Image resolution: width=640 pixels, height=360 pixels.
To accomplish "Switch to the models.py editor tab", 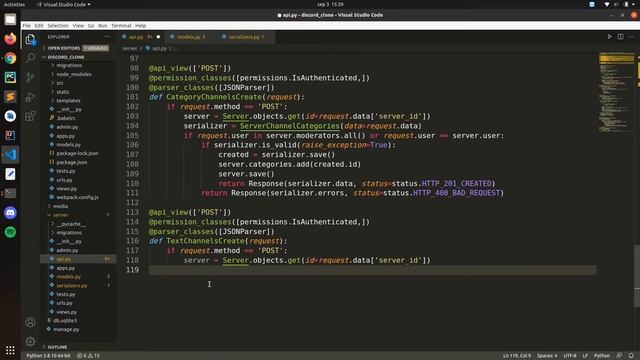I will [191, 37].
